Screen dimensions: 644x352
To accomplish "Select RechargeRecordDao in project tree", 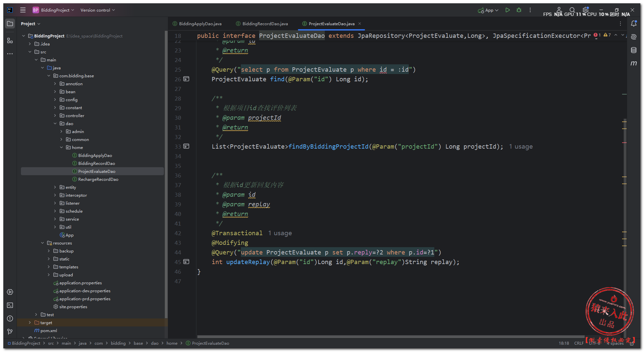I will pos(98,179).
